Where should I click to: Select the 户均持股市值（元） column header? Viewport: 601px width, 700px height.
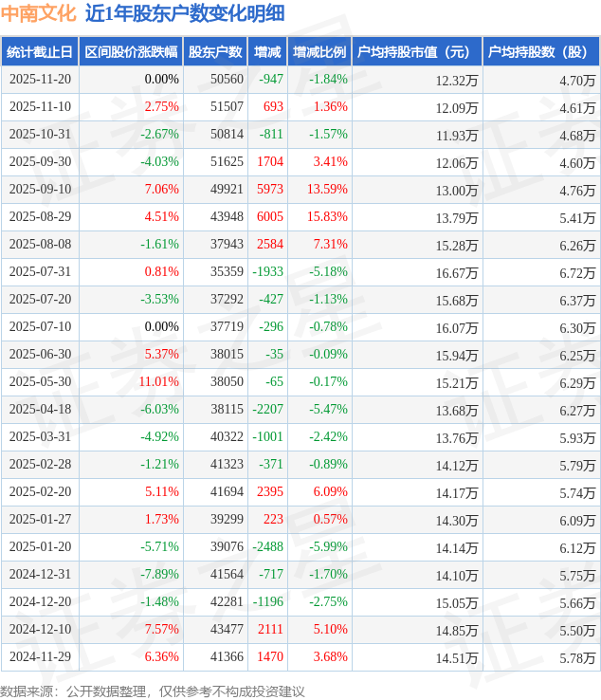point(417,52)
